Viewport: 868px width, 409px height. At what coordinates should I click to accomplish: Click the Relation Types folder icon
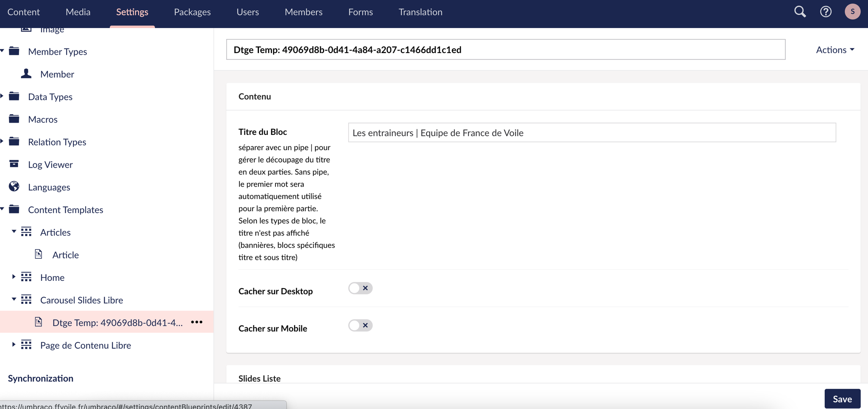coord(14,141)
